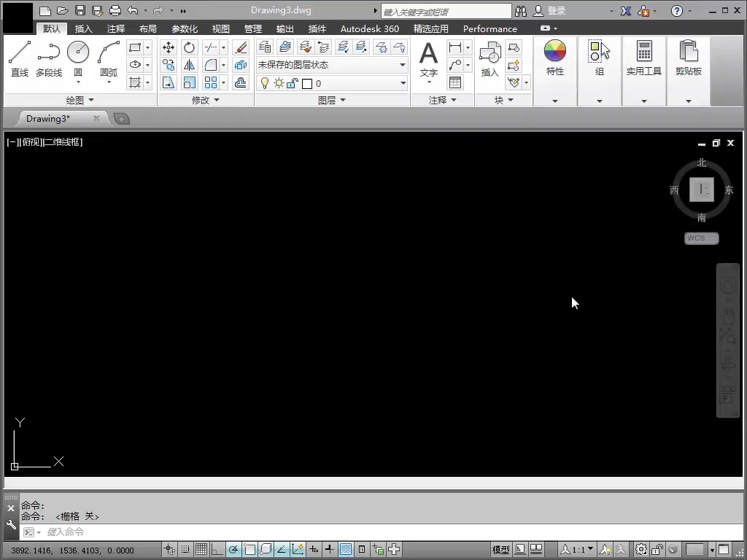The width and height of the screenshot is (747, 560).
Task: Toggle Object Snap in status bar
Action: click(249, 550)
